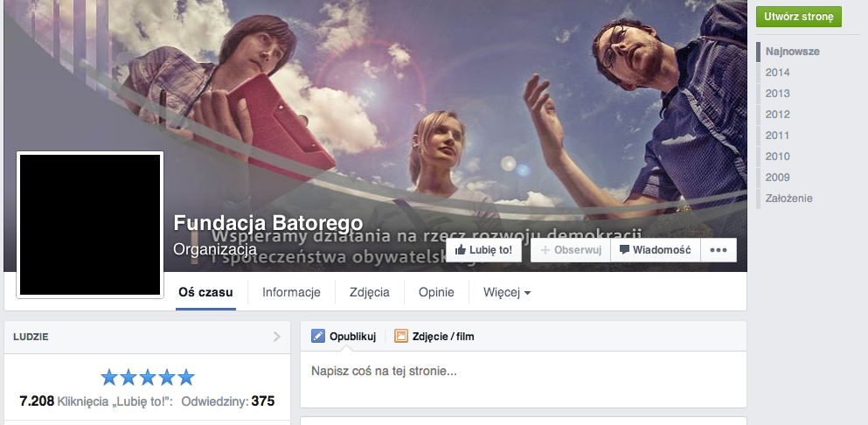Jump to 2014 in the timeline
The image size is (868, 425).
(777, 73)
